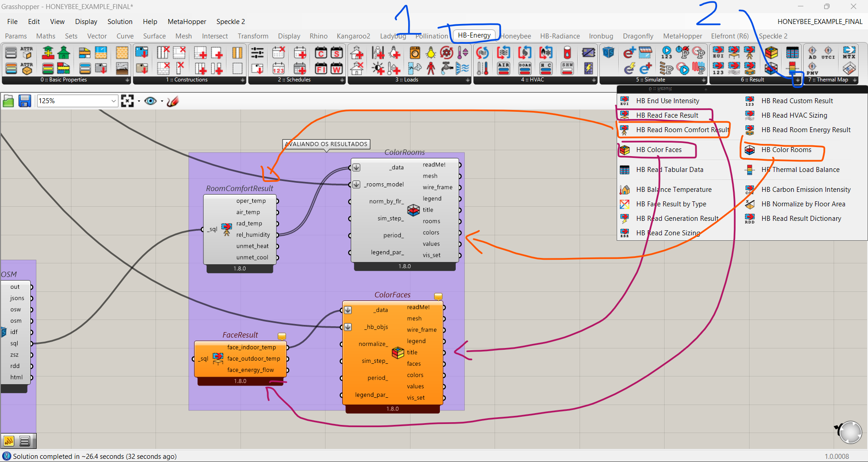Image resolution: width=868 pixels, height=462 pixels.
Task: Click the AD thermal map ribbon icon
Action: 812,53
